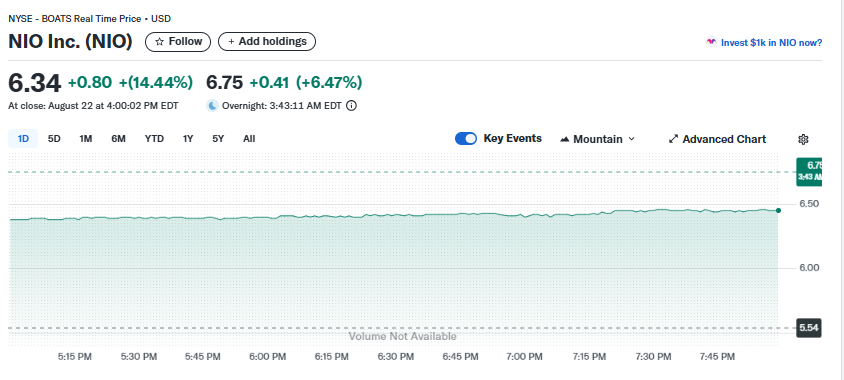Viewport: 844px width, 380px height.
Task: Toggle the Key Events switch
Action: 466,139
